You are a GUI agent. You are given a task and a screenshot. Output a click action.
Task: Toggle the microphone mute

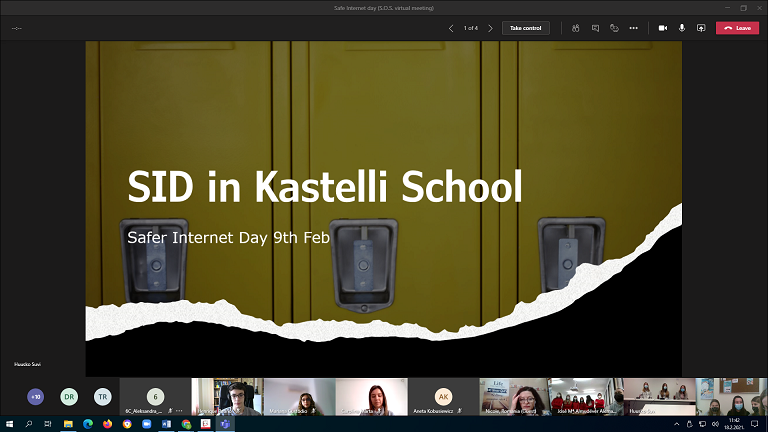tap(682, 28)
